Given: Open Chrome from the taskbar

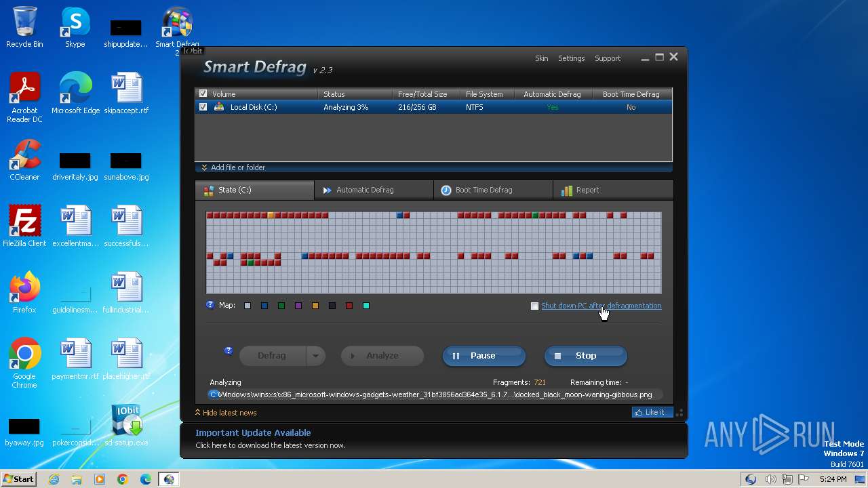Looking at the screenshot, I should (x=123, y=479).
